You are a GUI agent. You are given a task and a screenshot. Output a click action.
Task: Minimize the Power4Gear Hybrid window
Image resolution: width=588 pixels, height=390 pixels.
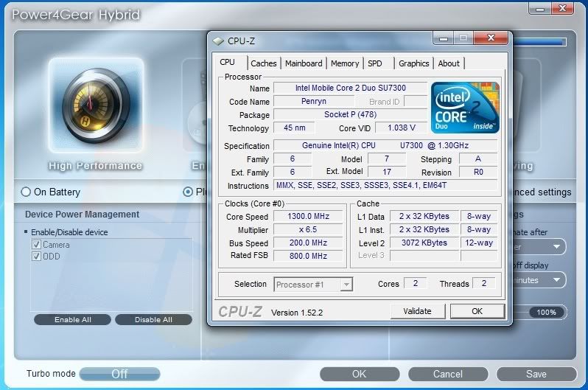[x=540, y=8]
